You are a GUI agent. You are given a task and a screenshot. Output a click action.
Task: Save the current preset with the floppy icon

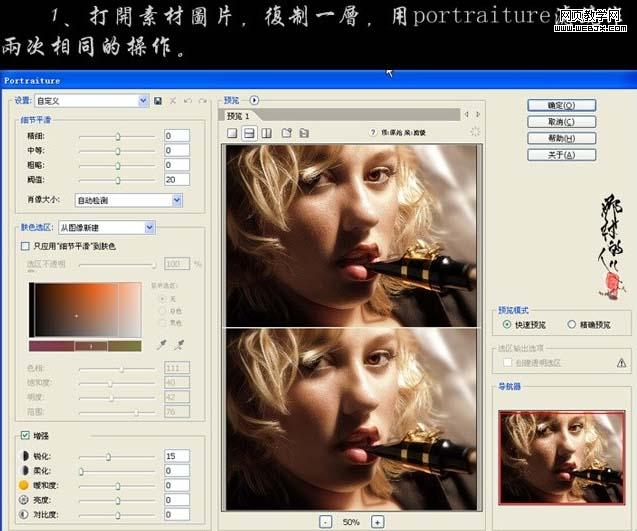pos(158,101)
